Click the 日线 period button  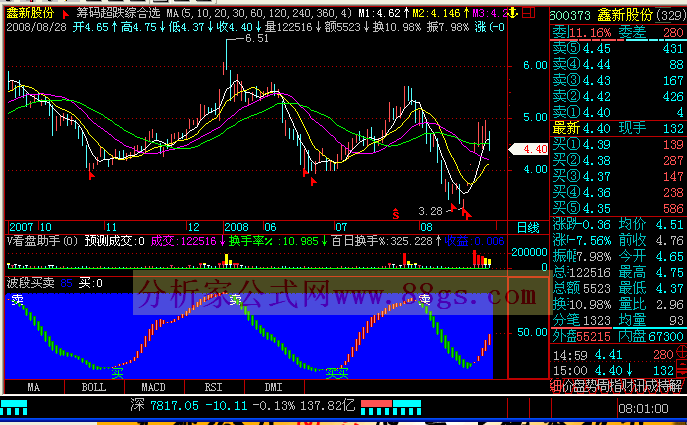point(528,227)
